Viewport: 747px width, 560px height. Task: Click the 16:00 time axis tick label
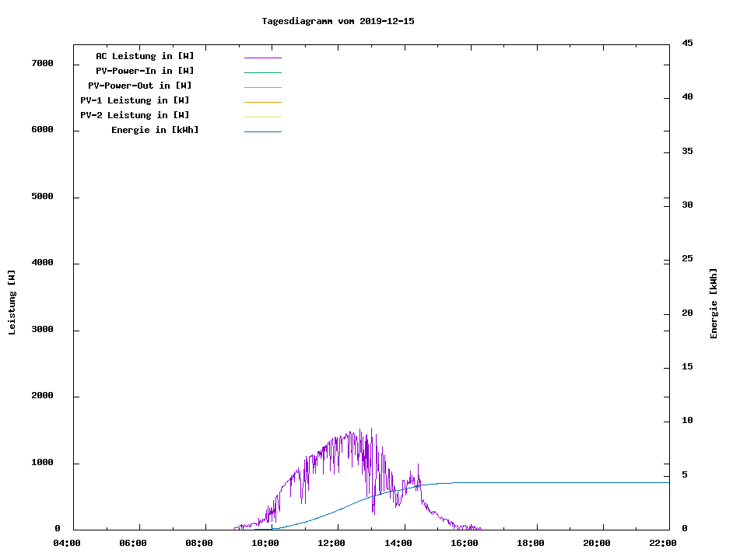point(465,543)
